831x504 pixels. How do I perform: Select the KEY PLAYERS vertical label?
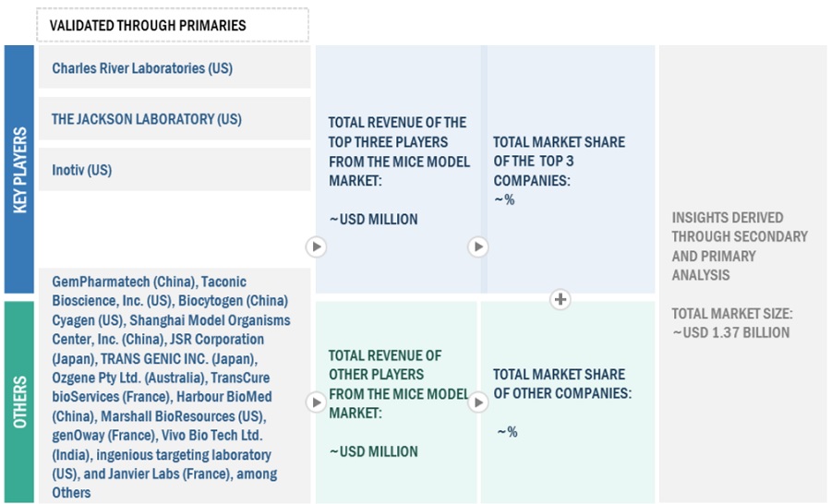(19, 170)
